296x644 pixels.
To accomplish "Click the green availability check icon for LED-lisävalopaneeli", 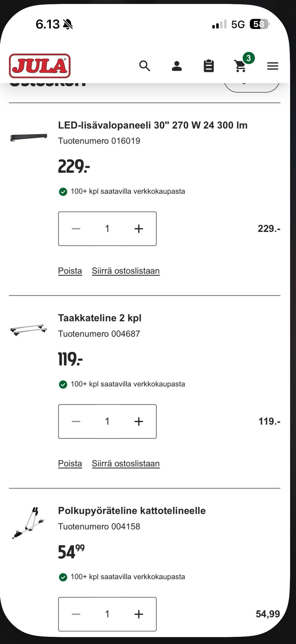I will coord(63,192).
